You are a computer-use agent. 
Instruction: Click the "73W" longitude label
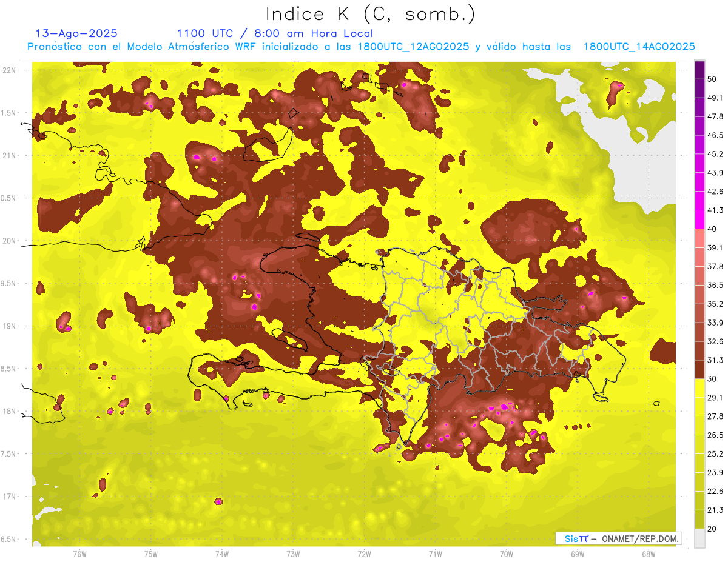[x=293, y=554]
